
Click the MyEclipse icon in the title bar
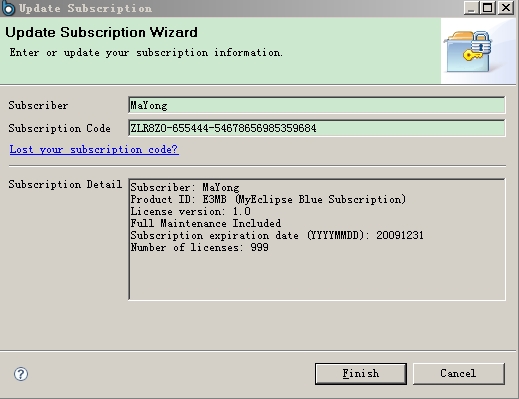click(8, 8)
